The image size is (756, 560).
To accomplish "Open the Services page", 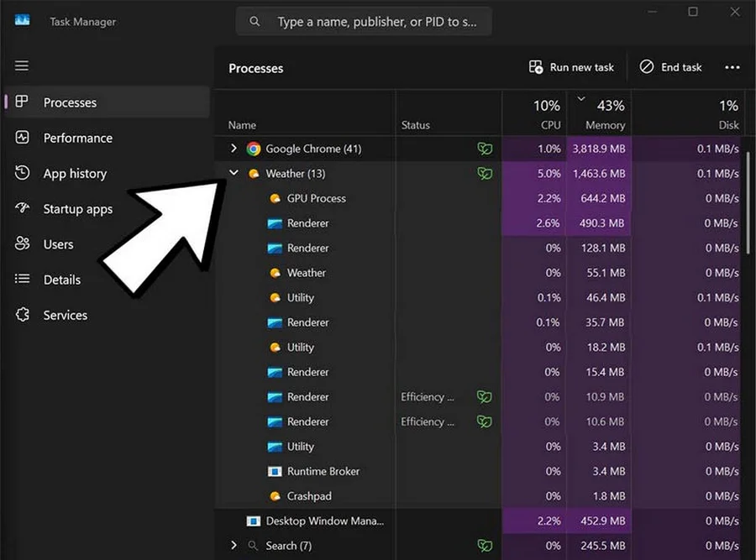I will 108,315.
